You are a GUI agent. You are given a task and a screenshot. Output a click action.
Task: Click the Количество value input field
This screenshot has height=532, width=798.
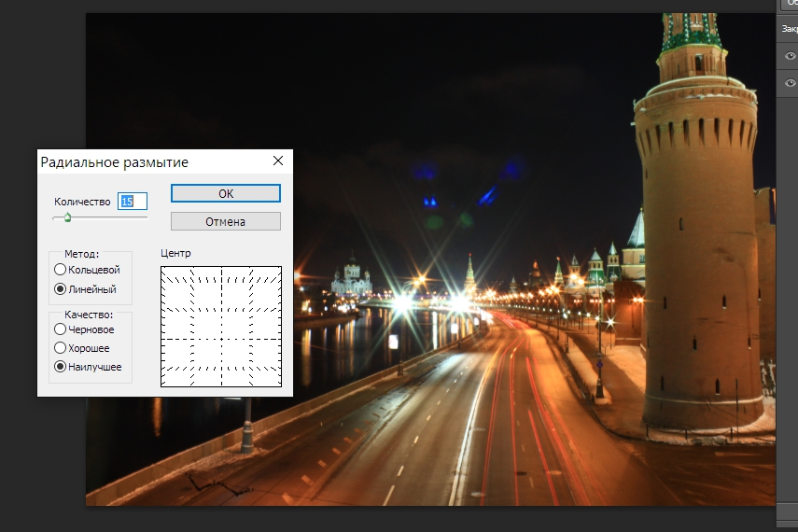click(x=132, y=202)
